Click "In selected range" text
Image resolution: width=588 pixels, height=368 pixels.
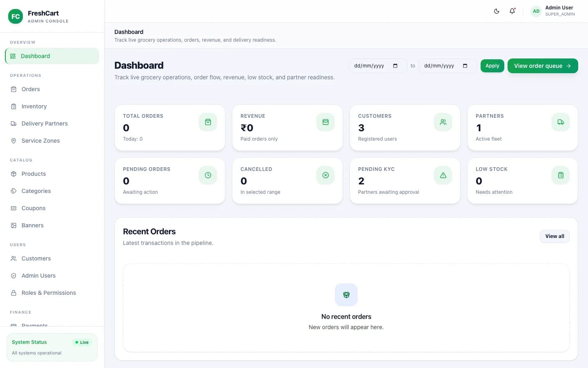click(x=260, y=192)
